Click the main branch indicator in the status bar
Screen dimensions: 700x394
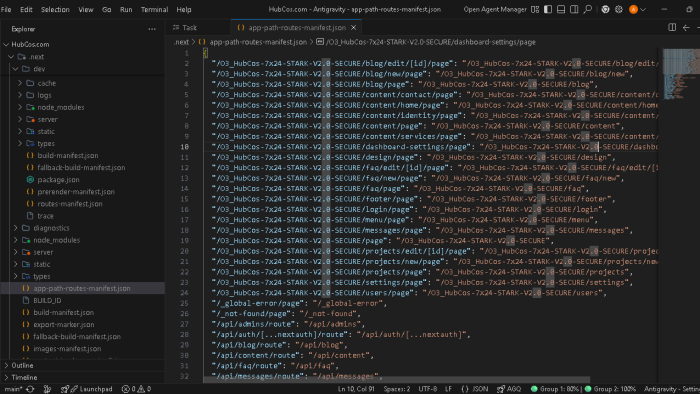pos(13,389)
